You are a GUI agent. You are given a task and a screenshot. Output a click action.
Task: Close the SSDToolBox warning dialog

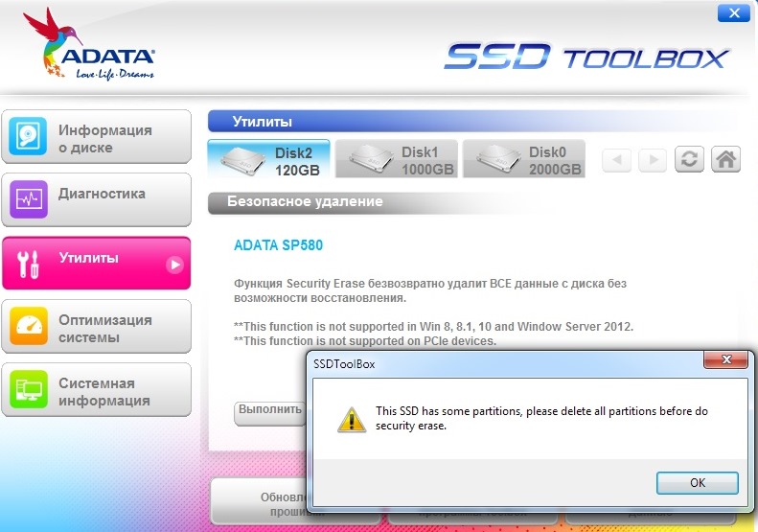[x=726, y=359]
